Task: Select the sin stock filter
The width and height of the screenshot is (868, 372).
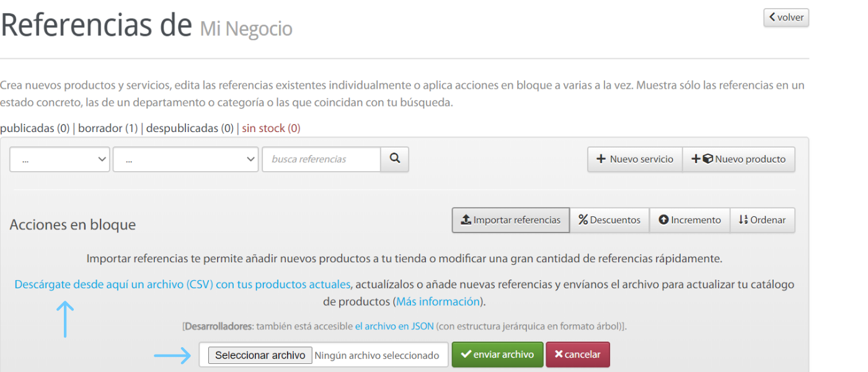Action: coord(271,128)
